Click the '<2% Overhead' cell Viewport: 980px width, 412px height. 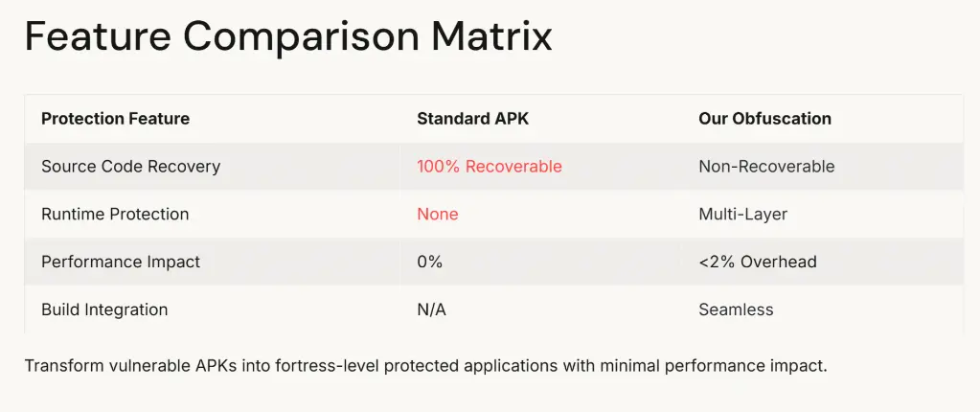click(x=757, y=262)
